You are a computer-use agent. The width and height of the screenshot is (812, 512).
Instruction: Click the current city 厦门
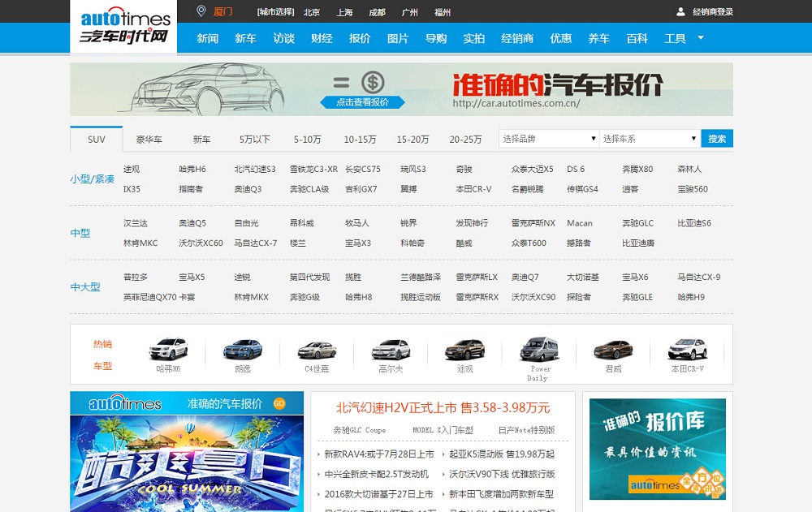tap(222, 12)
